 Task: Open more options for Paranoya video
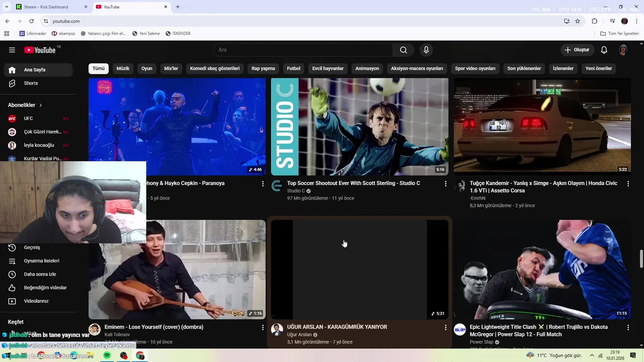click(x=263, y=184)
